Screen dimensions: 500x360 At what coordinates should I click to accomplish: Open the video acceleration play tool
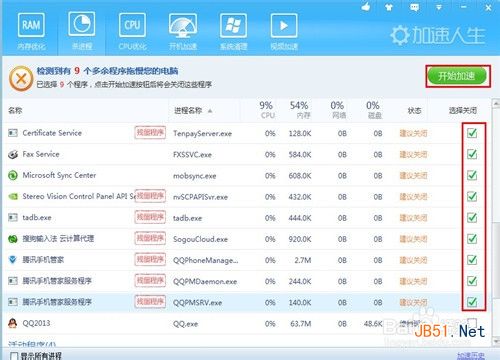pos(284,32)
